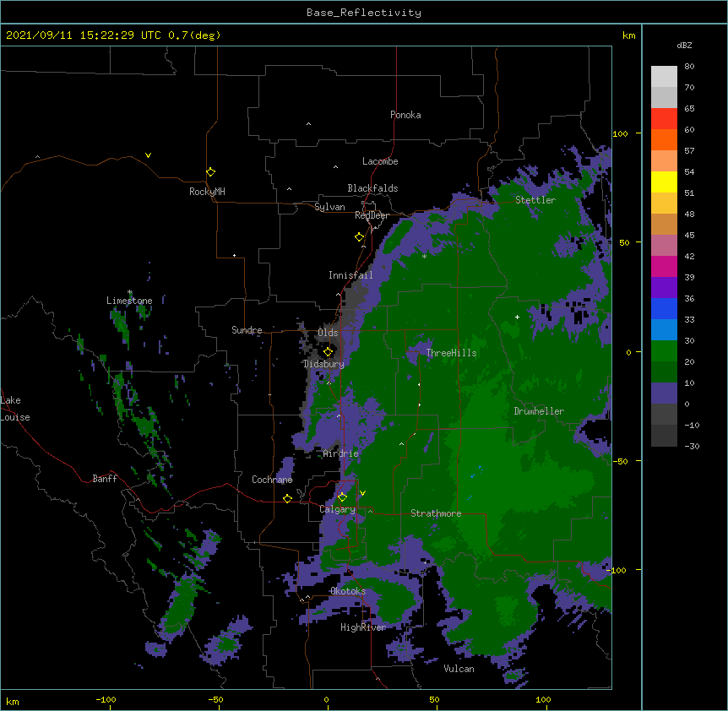
Task: Click the yellow V marker northwest of RockyMH
Action: pyautogui.click(x=148, y=155)
